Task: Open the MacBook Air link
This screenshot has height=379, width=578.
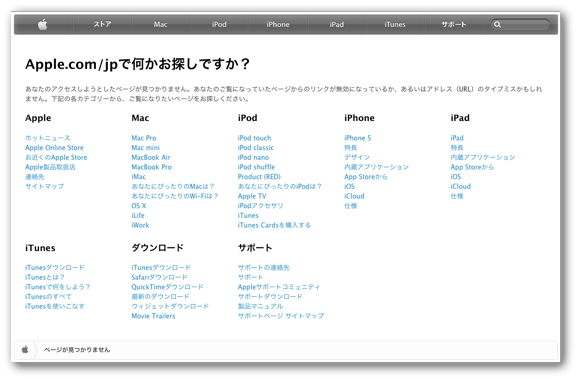Action: pyautogui.click(x=151, y=157)
